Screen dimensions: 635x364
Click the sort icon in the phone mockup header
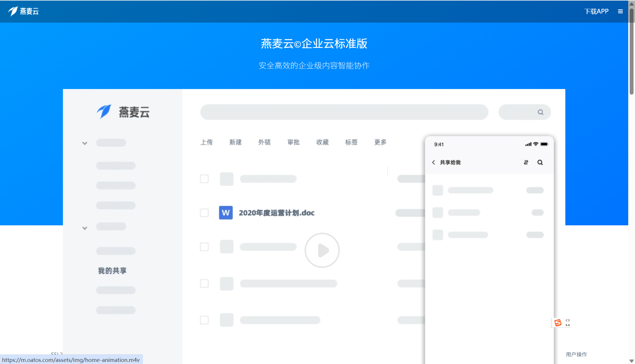[x=526, y=162]
